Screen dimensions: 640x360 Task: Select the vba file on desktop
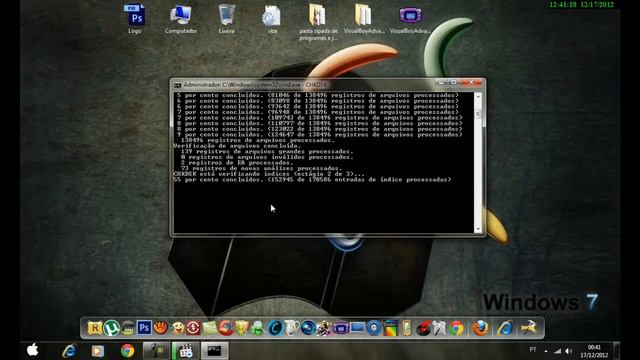272,19
